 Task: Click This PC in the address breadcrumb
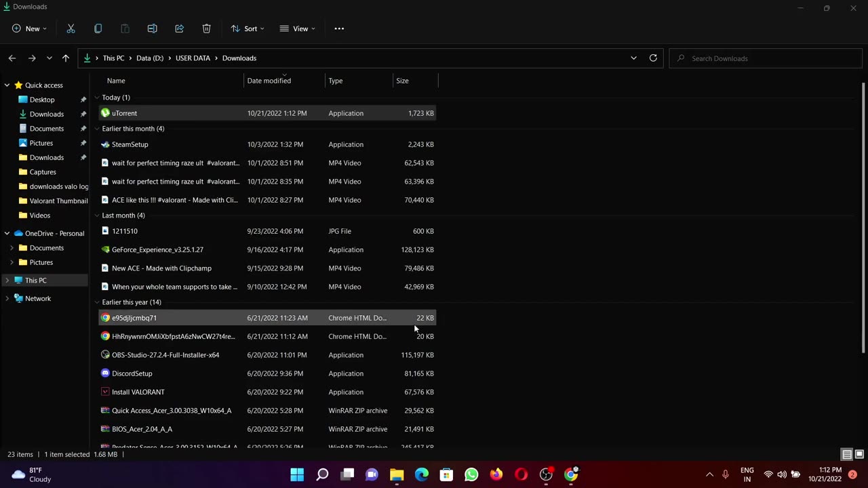point(113,58)
